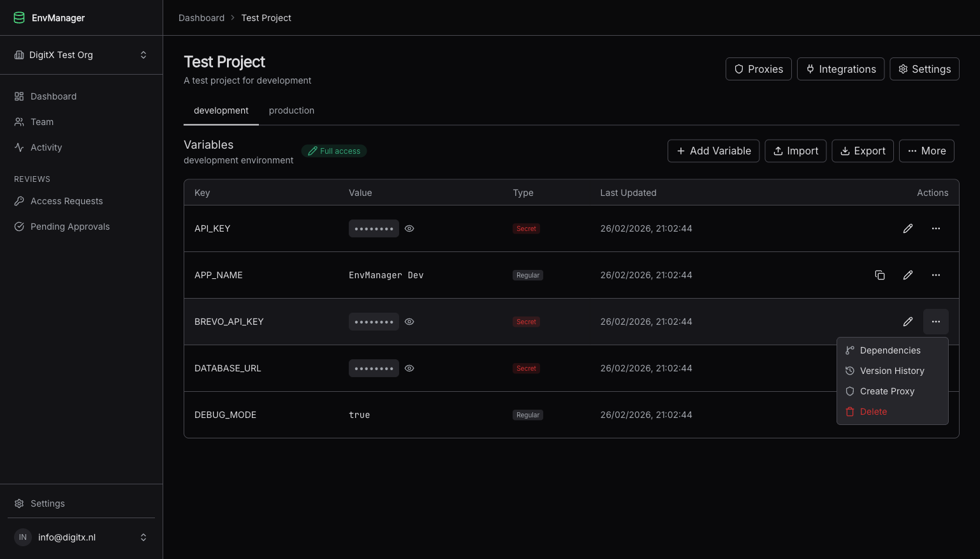The image size is (980, 559).
Task: Click the Secret badge in API_KEY row
Action: coord(527,228)
